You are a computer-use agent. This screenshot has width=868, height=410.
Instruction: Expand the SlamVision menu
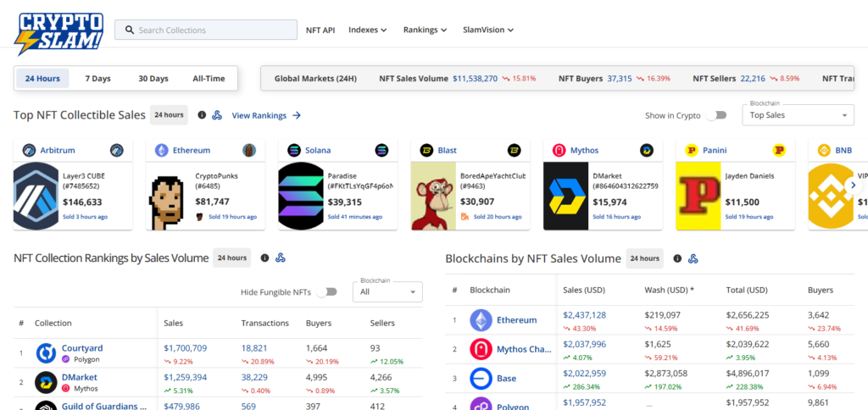pyautogui.click(x=488, y=30)
